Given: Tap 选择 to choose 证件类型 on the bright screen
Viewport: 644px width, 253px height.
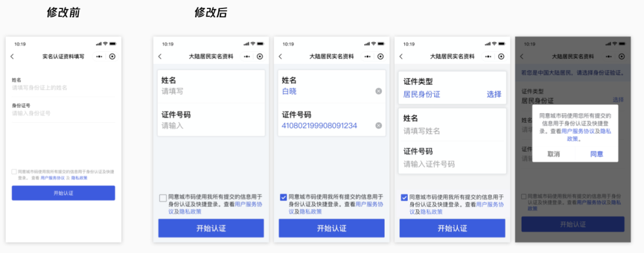Looking at the screenshot, I should (494, 94).
